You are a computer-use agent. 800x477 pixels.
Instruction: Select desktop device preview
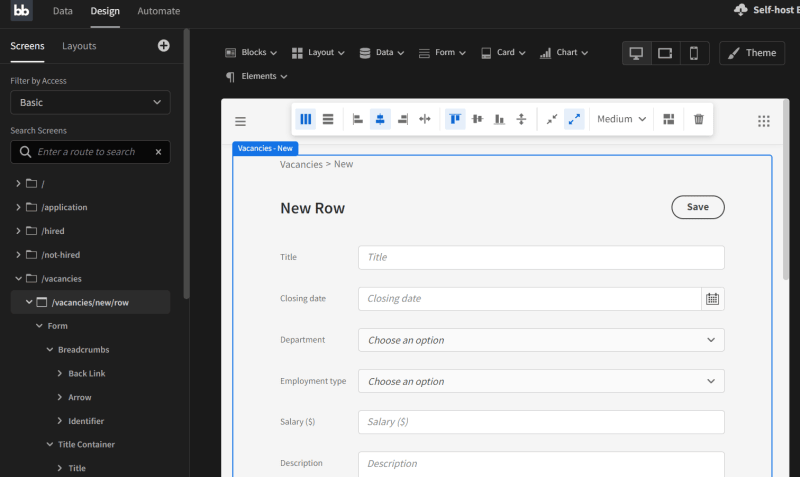pos(636,53)
